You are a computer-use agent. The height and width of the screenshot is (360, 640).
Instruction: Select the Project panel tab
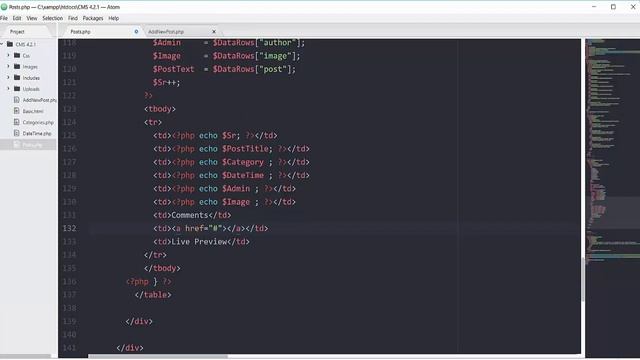[17, 31]
